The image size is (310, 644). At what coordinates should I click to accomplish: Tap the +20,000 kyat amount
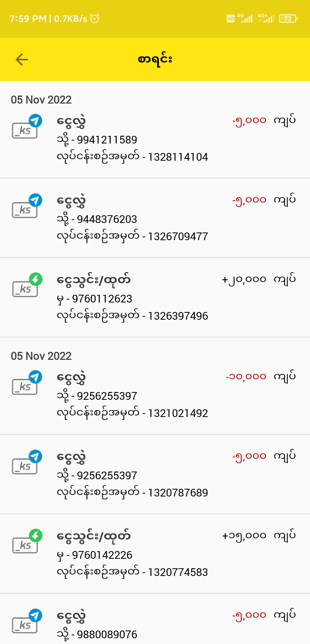[244, 280]
